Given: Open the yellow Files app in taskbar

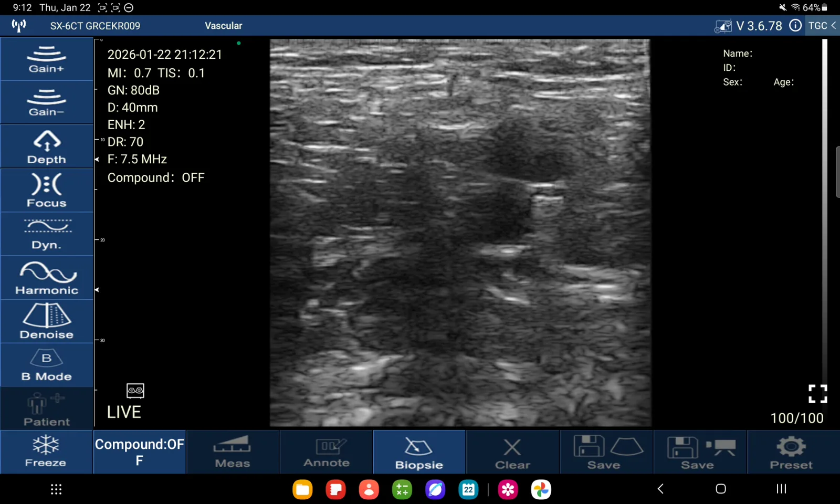Looking at the screenshot, I should click(x=302, y=489).
